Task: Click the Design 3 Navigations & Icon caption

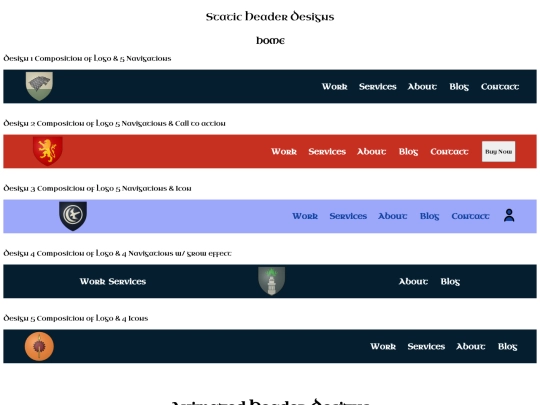Action: tap(97, 188)
